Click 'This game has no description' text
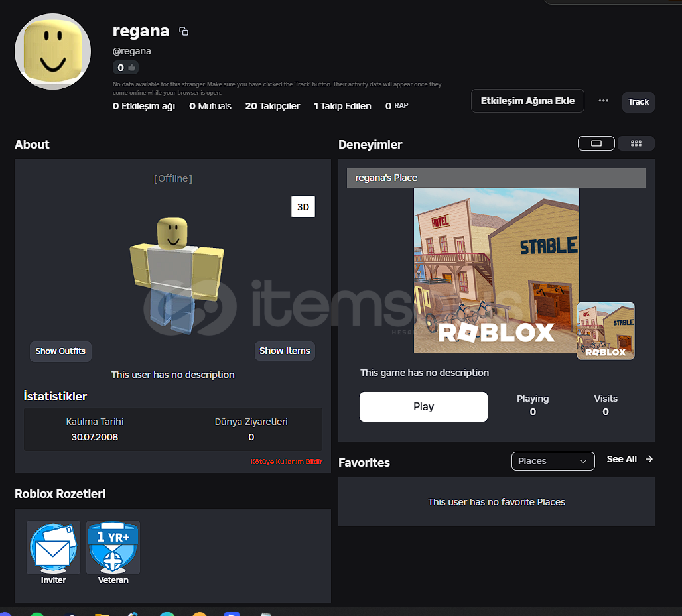Image resolution: width=682 pixels, height=616 pixels. point(424,373)
